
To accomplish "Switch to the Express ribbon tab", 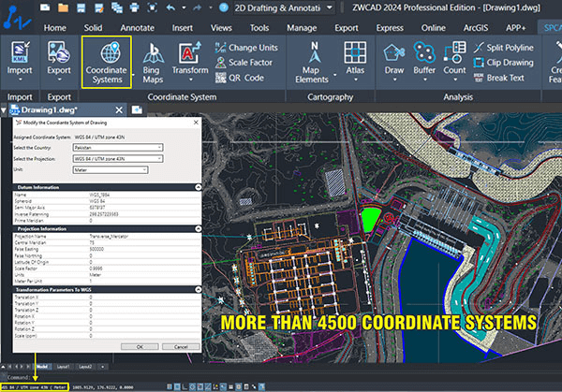I will [x=390, y=28].
